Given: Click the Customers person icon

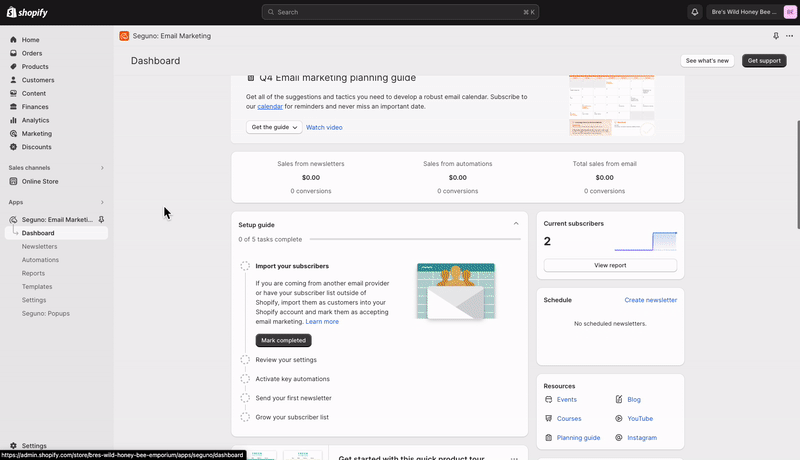Looking at the screenshot, I should [13, 80].
